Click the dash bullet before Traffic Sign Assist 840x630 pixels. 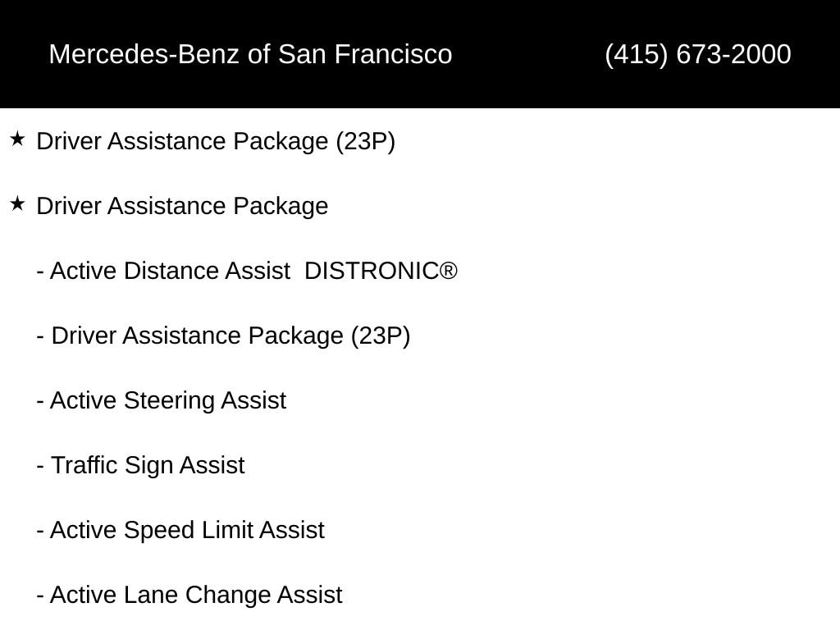(40, 466)
